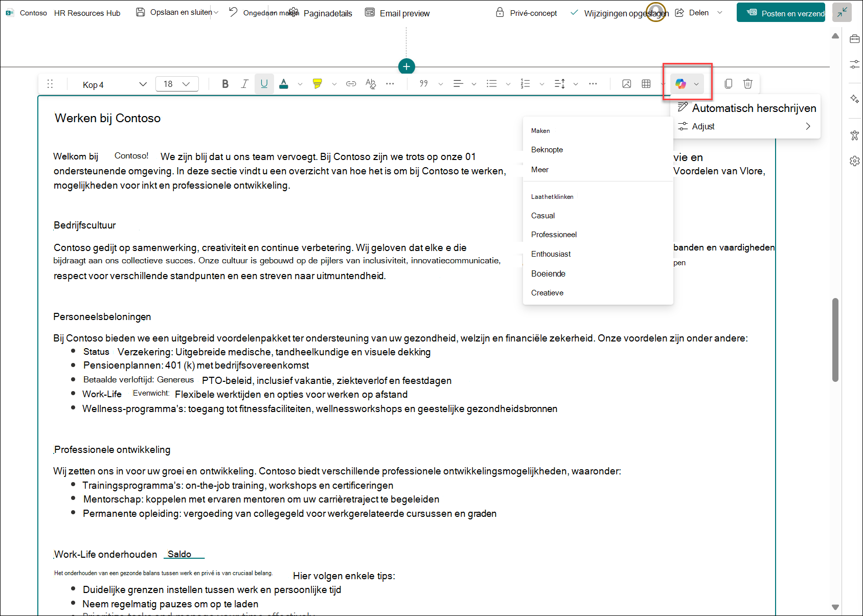Open HR Resources Hub site link
Image resolution: width=863 pixels, height=616 pixels.
(87, 13)
